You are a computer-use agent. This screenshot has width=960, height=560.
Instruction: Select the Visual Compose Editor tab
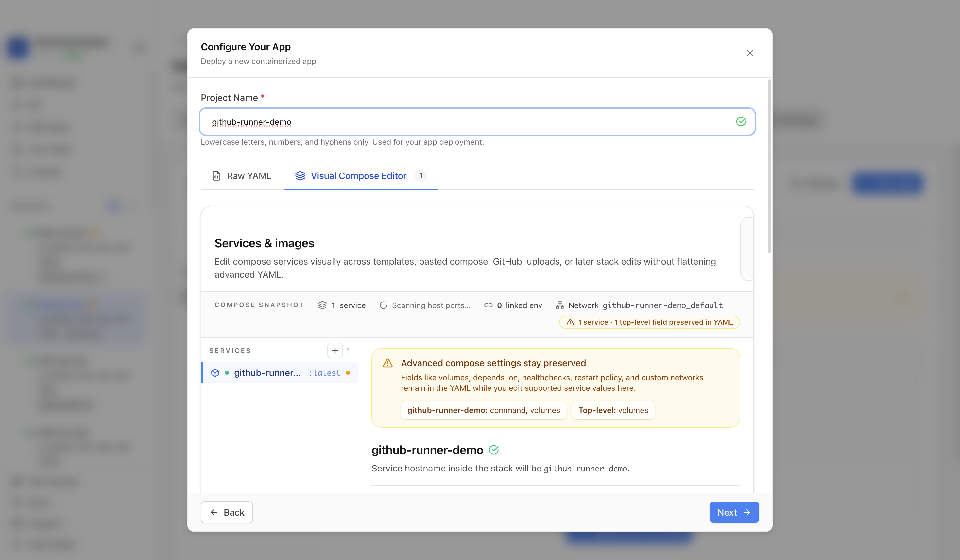coord(361,176)
